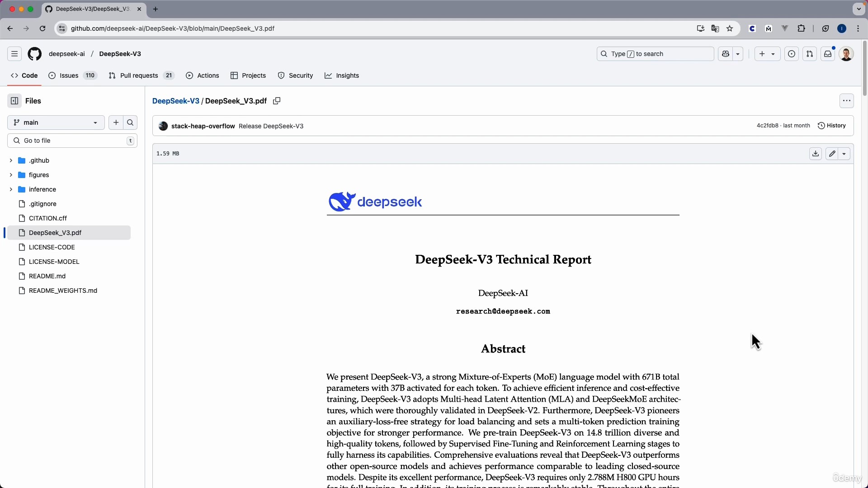This screenshot has width=868, height=488.
Task: Click the page vertical scrollbar
Action: coord(864,68)
